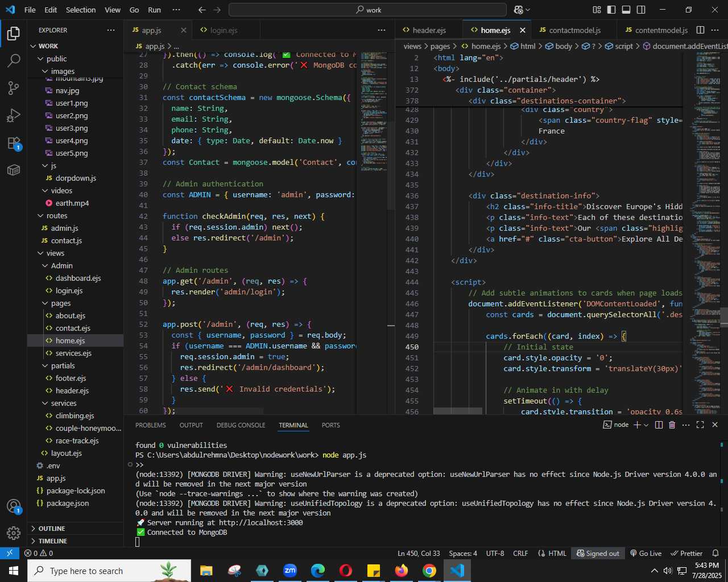Viewport: 728px width, 582px height.
Task: Collapse the WORK root folder
Action: [75, 46]
